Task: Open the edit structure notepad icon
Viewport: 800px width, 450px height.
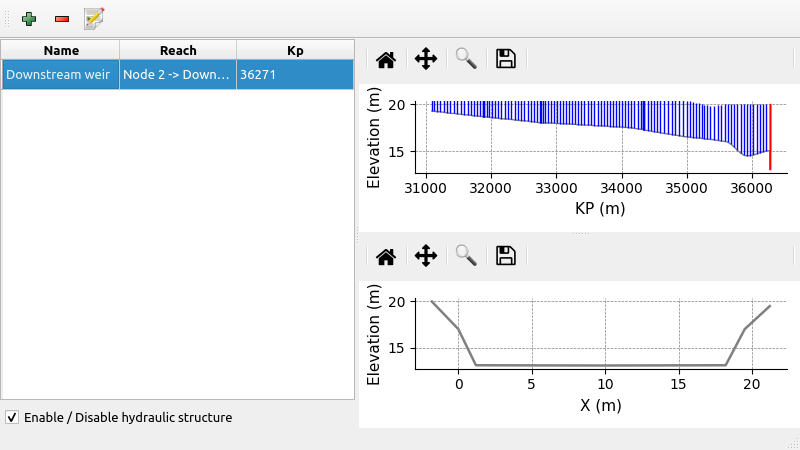Action: [x=95, y=18]
